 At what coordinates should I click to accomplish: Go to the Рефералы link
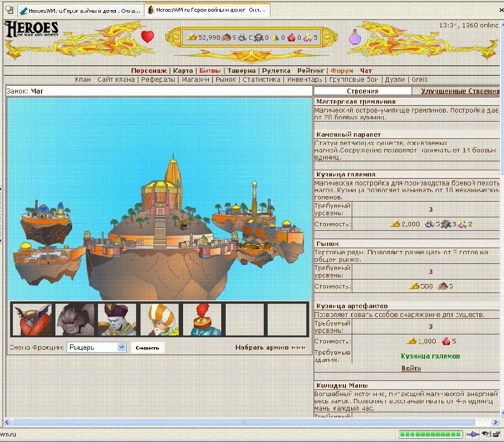pos(158,80)
